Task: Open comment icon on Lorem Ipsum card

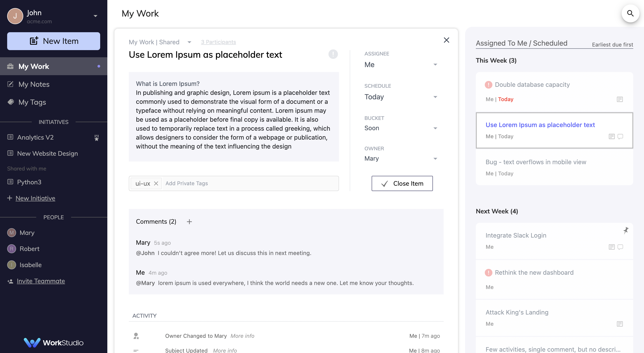Action: pos(620,136)
